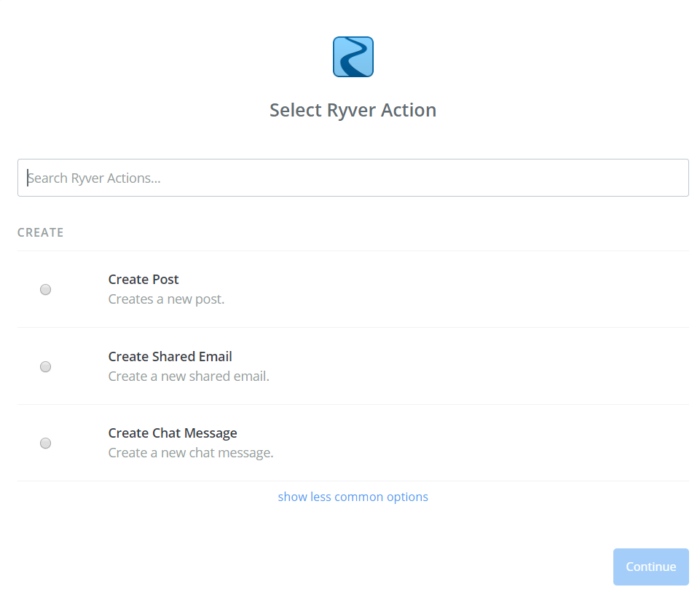Click 'Creates a new post.' description

click(166, 299)
